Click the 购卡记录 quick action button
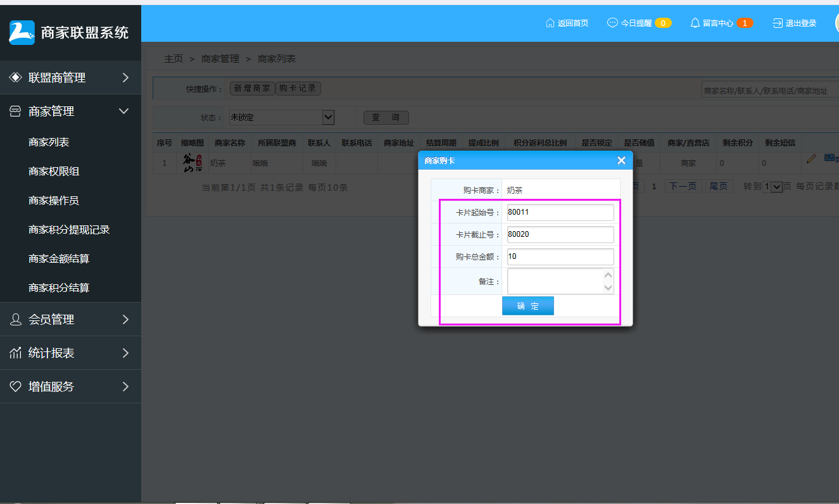This screenshot has width=839, height=504. pos(298,89)
